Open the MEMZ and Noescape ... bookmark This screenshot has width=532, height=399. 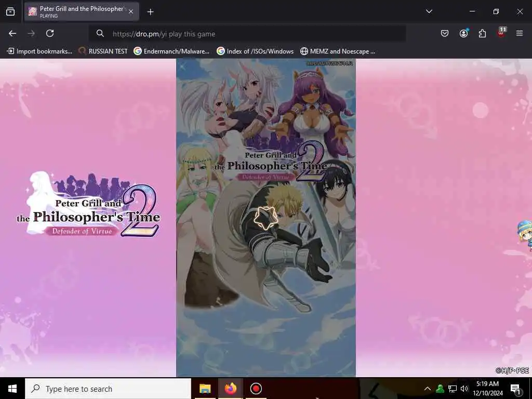338,51
